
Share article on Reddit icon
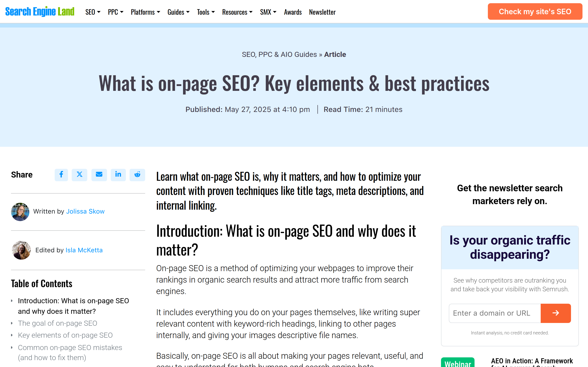pos(137,175)
